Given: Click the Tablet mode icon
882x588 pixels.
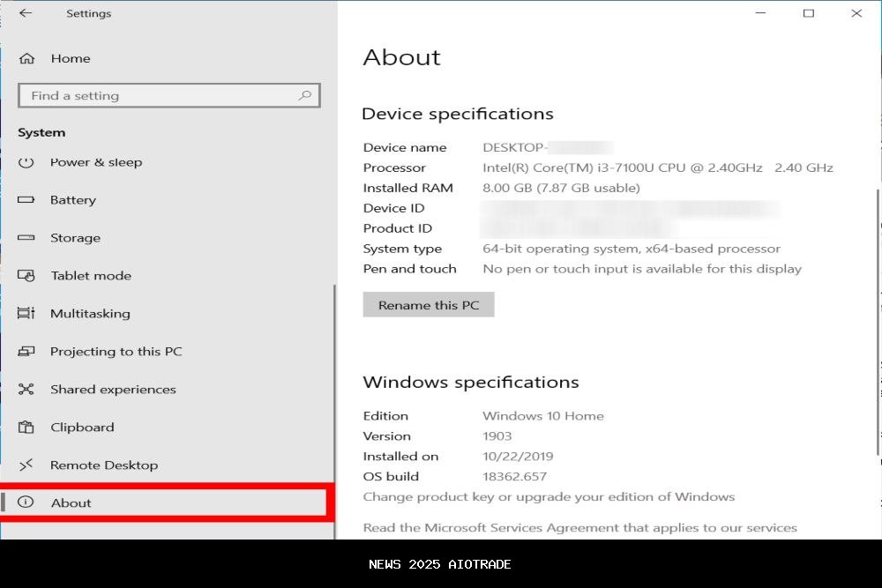Looking at the screenshot, I should [26, 276].
